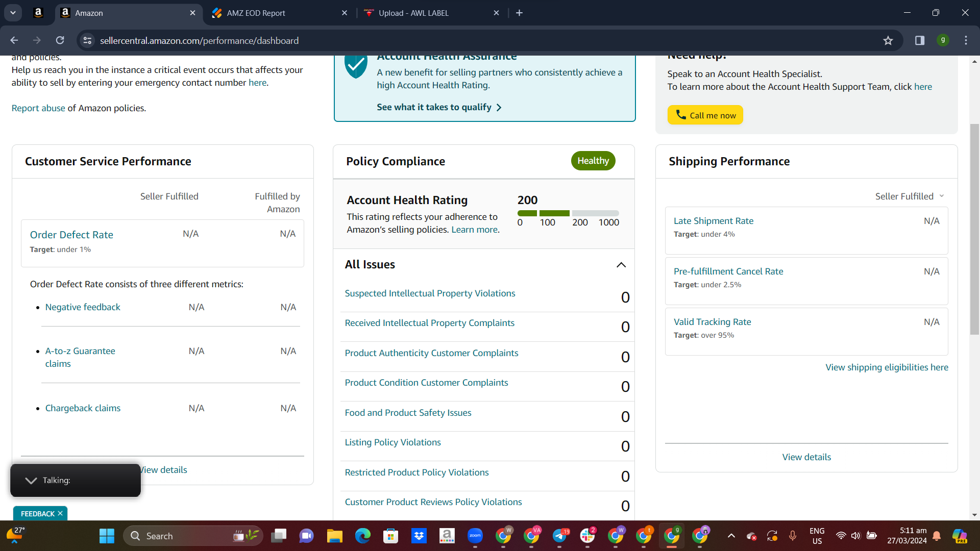The height and width of the screenshot is (551, 980).
Task: Close the AMZ EOD Report tab
Action: 345,13
